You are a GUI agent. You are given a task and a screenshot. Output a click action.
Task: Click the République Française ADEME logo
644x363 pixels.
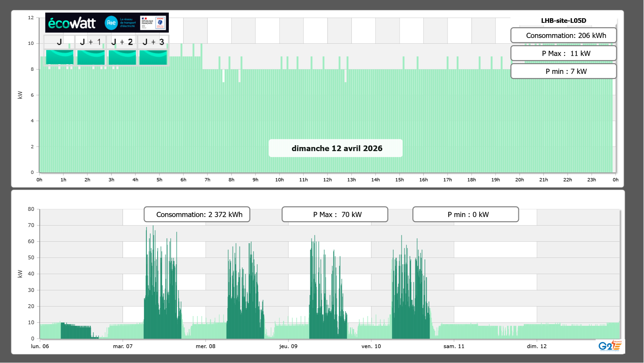coord(153,23)
